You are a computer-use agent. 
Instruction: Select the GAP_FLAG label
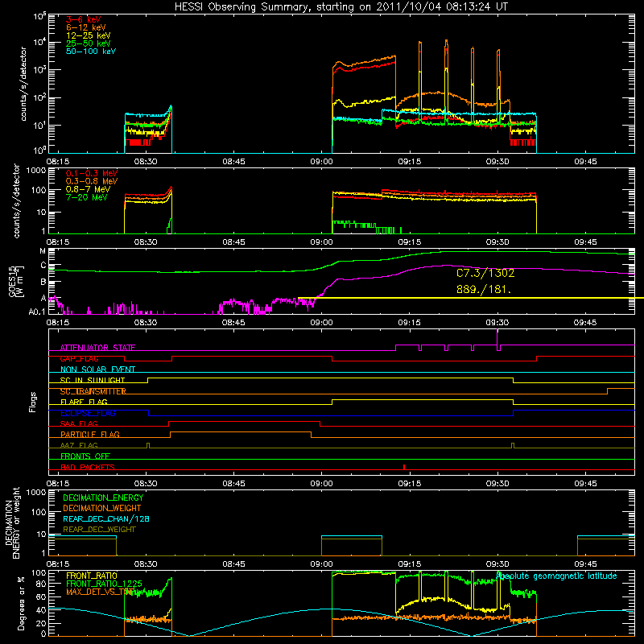79,358
